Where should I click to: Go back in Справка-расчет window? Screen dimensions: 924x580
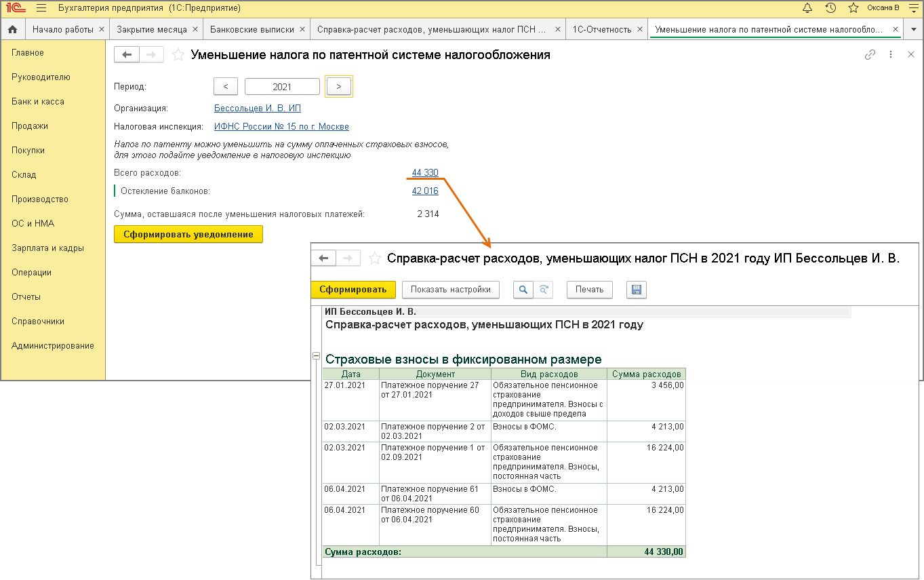coord(323,258)
